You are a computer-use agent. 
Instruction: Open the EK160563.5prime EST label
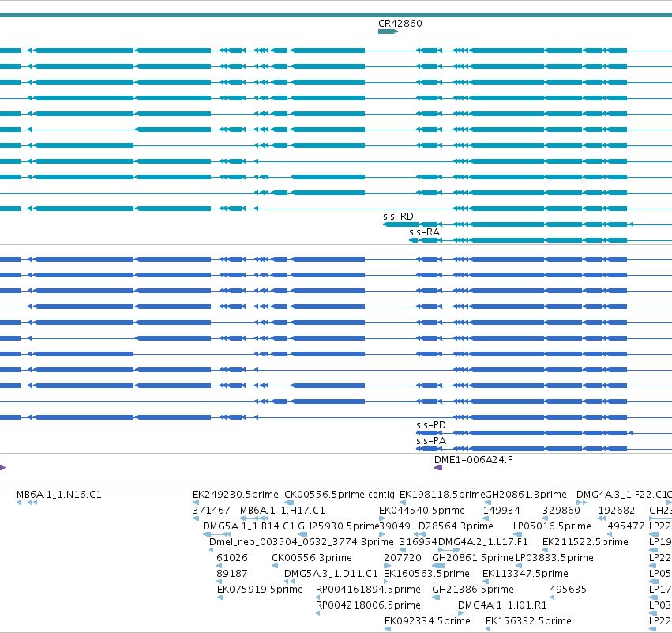[427, 574]
